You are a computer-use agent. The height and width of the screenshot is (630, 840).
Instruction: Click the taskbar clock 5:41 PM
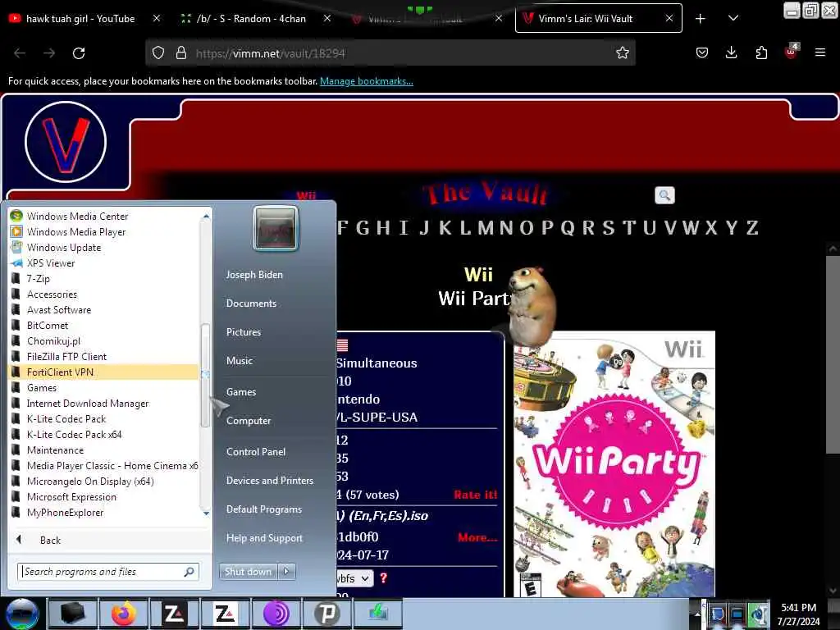[x=798, y=614]
